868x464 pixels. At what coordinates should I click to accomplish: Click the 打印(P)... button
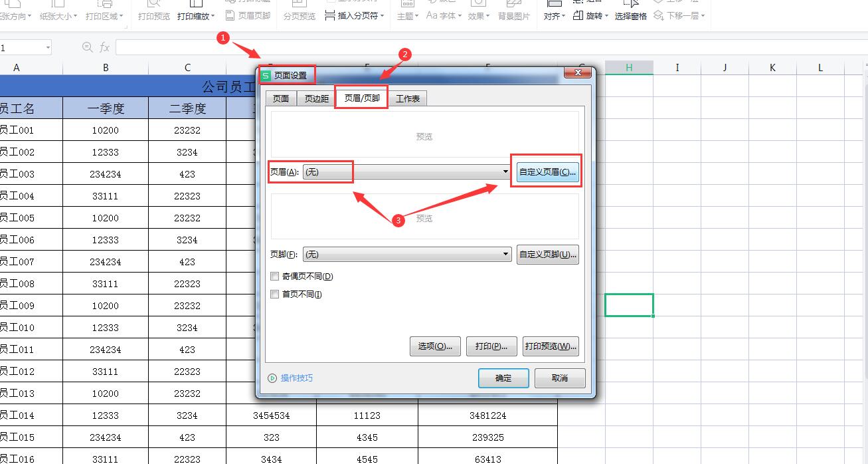pyautogui.click(x=491, y=346)
